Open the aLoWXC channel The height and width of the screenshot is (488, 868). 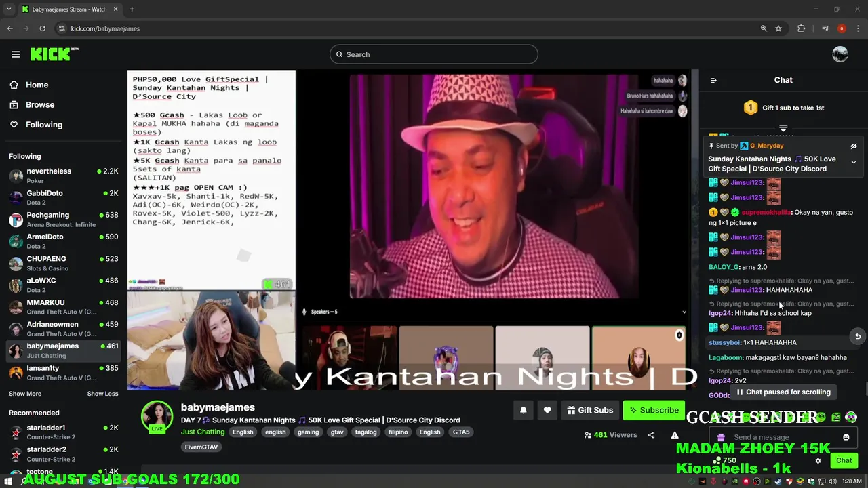point(64,285)
